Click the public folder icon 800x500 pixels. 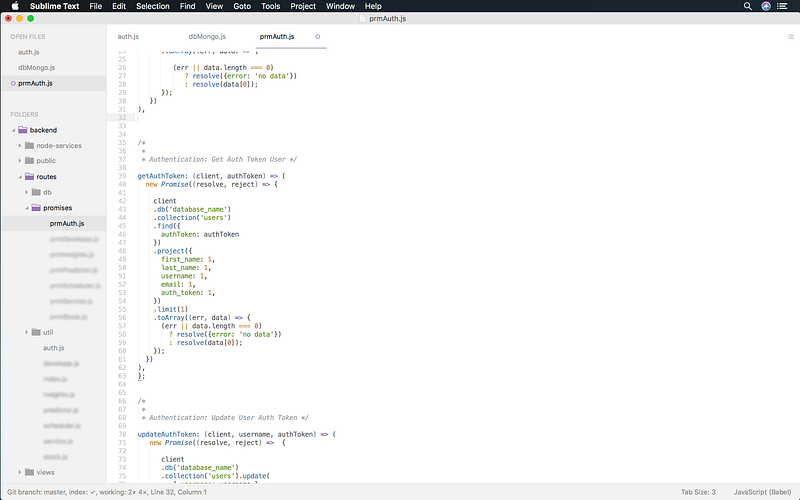click(30, 161)
